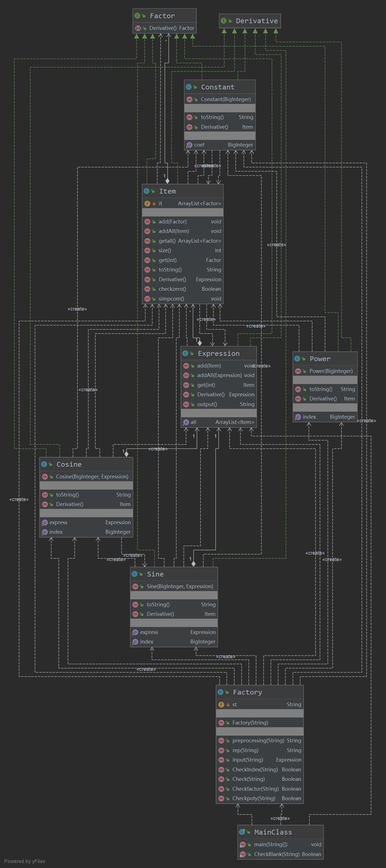Click the property icon next to coef

click(189, 145)
